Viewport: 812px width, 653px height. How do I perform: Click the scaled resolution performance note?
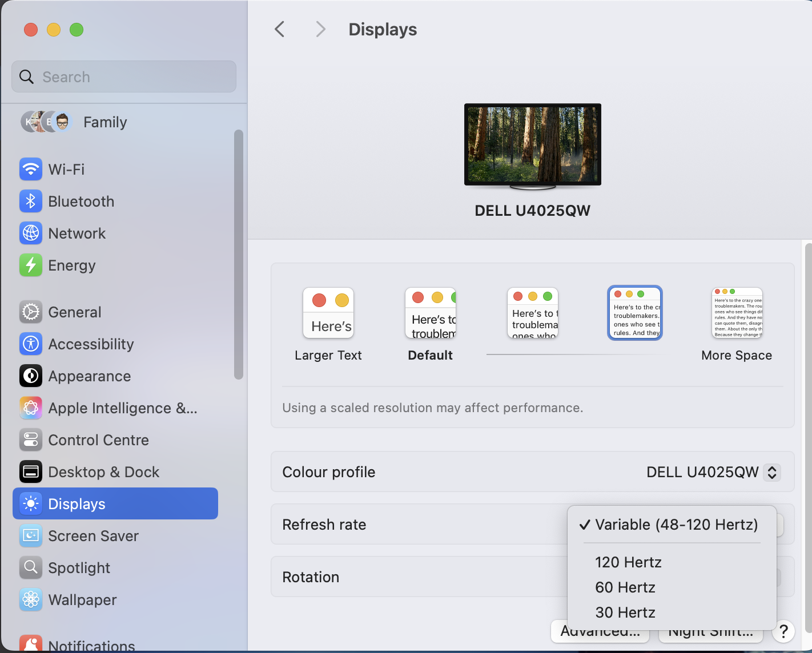point(433,408)
